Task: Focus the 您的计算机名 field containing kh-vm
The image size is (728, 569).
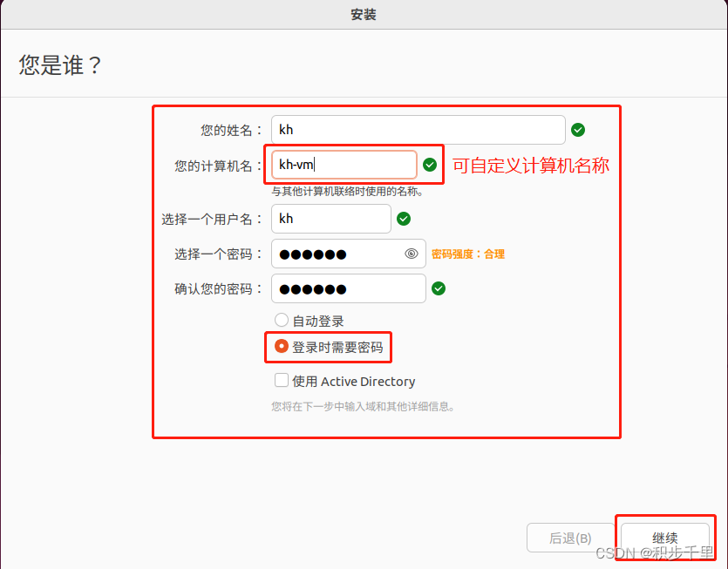Action: (344, 165)
